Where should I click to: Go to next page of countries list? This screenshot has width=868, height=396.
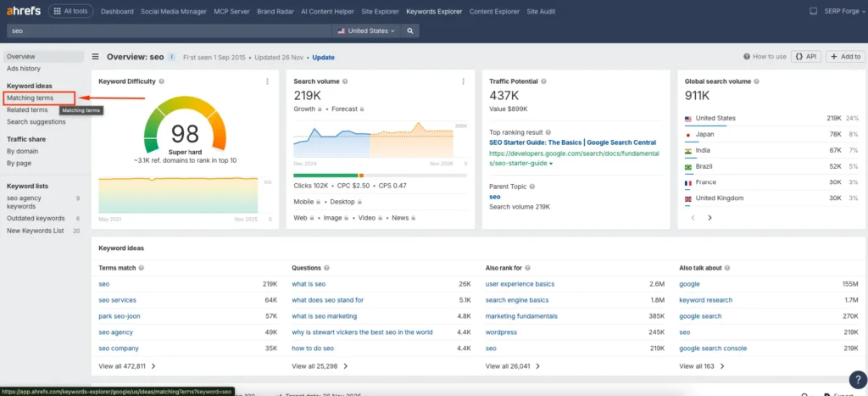[709, 218]
